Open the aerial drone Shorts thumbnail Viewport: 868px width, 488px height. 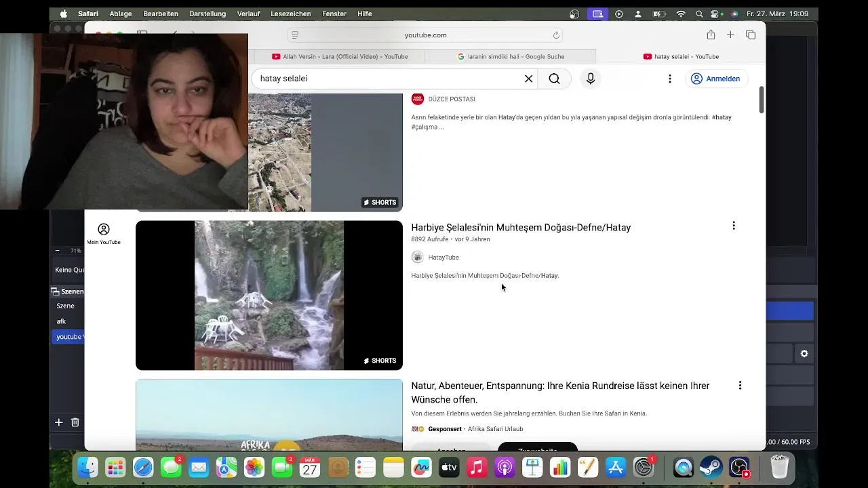[x=325, y=152]
